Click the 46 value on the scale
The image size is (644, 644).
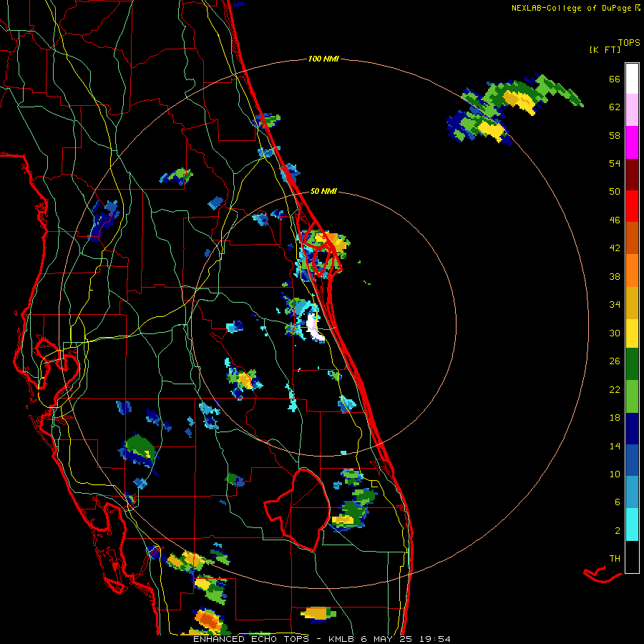pos(615,220)
